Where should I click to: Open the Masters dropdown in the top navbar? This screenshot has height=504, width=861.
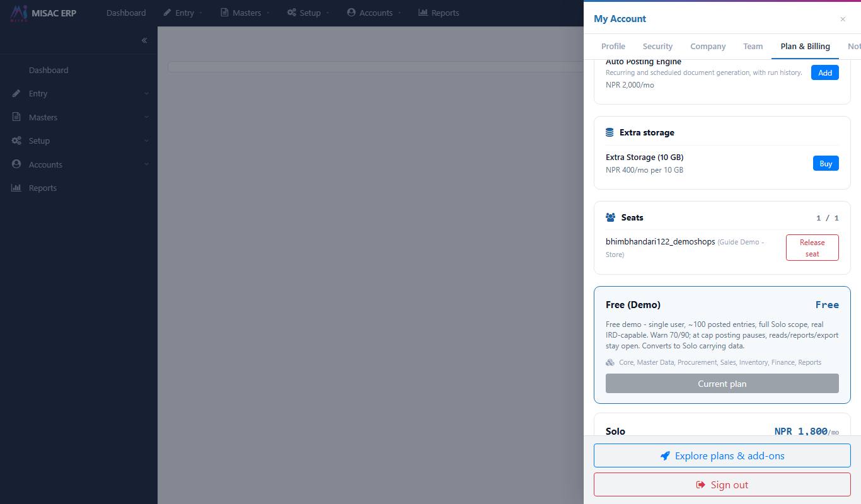[245, 13]
